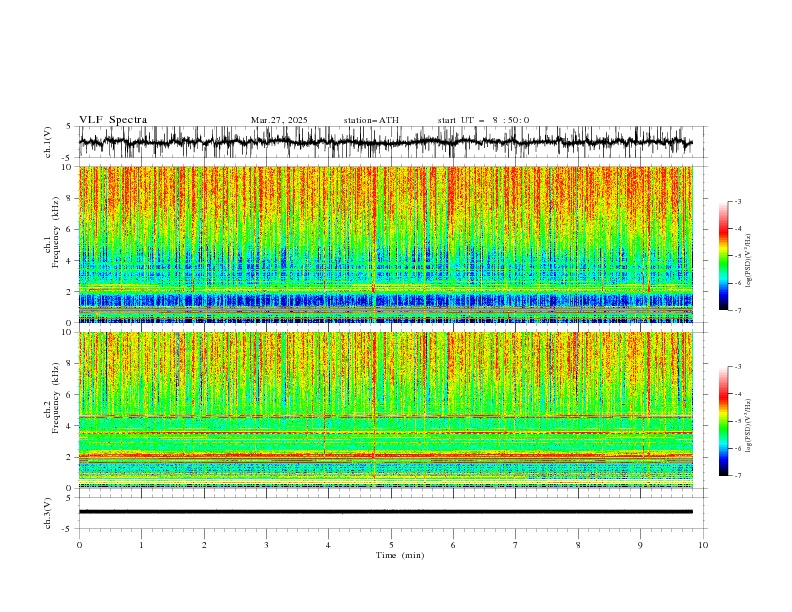Click the ch.1 "Frequency (kHz)" axis title
Screen dimensions: 792x612
pyautogui.click(x=56, y=232)
